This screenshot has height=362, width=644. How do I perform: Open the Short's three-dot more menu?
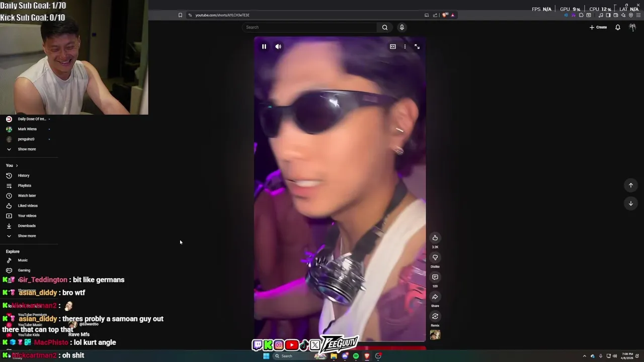click(405, 46)
